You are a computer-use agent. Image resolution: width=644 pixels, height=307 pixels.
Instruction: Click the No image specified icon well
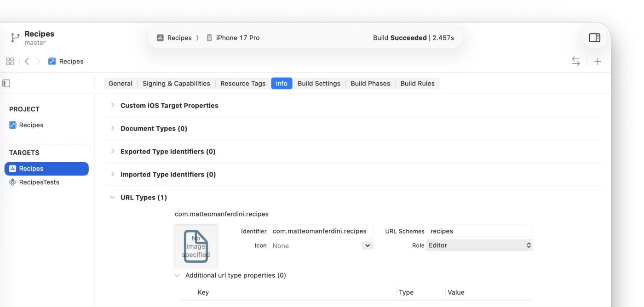point(196,246)
